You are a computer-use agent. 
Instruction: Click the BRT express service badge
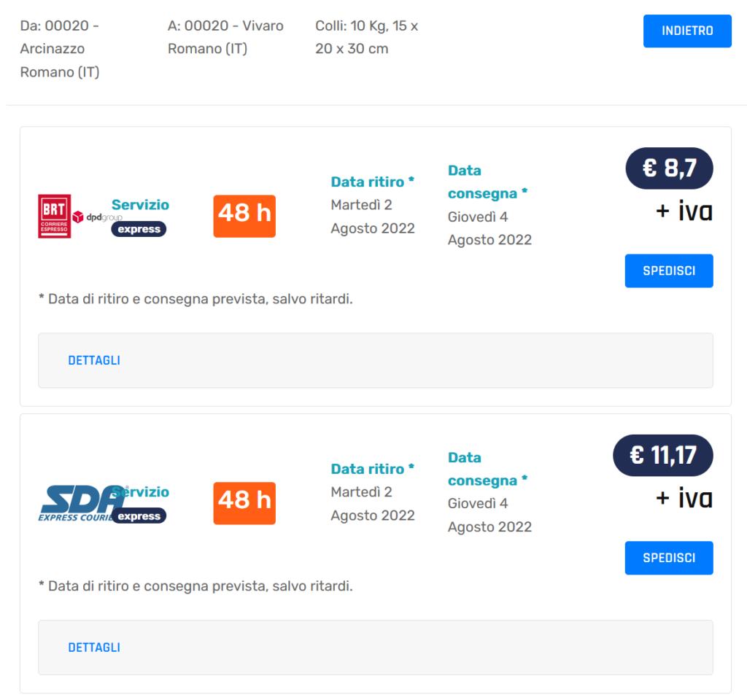point(139,229)
